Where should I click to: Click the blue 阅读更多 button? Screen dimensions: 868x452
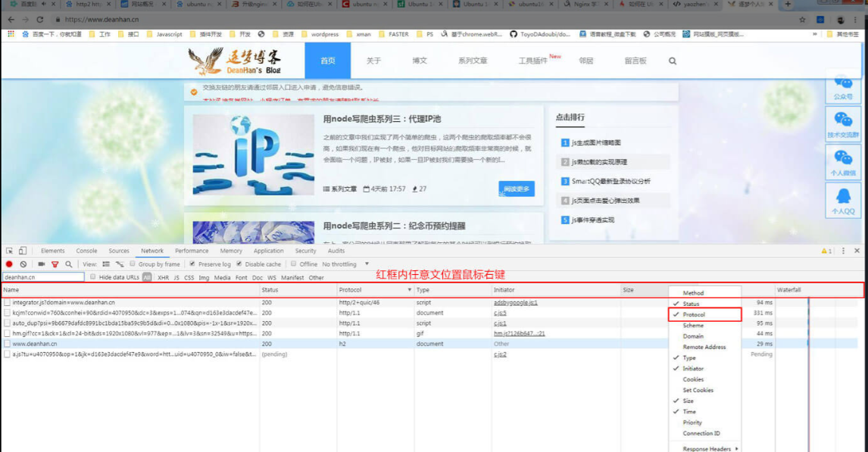[517, 189]
